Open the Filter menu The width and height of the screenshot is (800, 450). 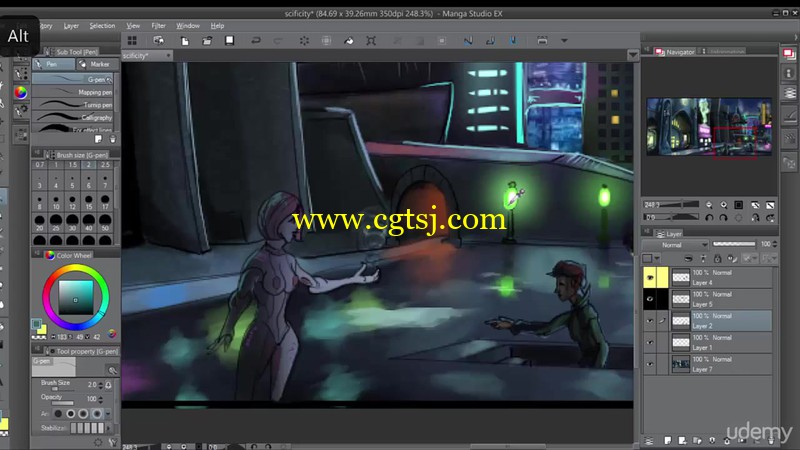[x=158, y=26]
